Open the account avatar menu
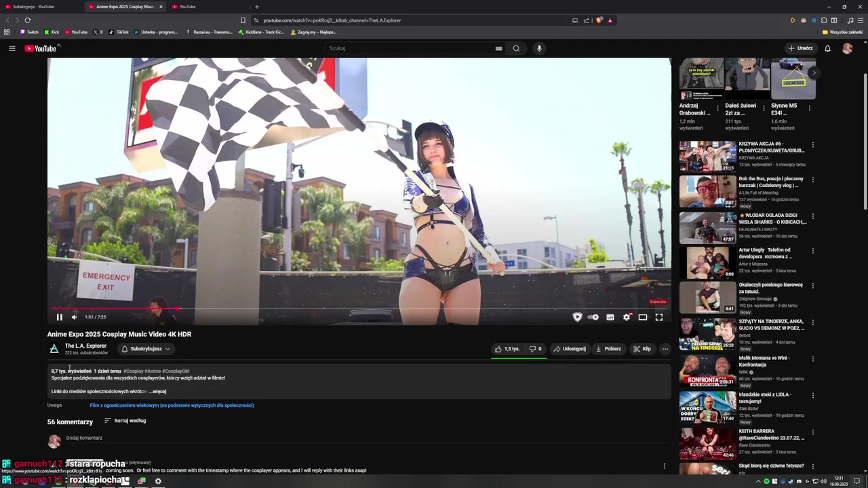The width and height of the screenshot is (868, 488). [848, 48]
